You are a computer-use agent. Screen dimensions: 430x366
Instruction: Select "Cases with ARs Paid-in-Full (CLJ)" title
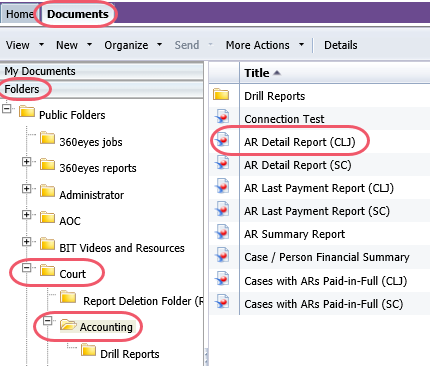[326, 281]
